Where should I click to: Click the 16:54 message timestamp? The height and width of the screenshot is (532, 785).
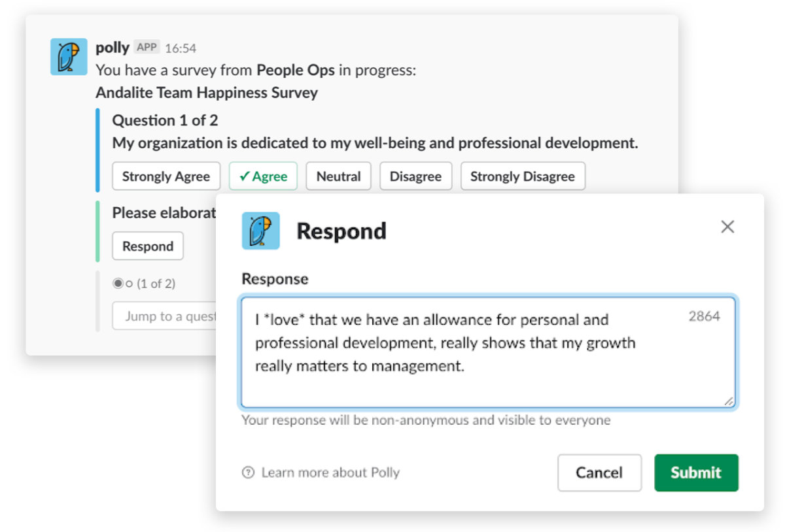pyautogui.click(x=181, y=48)
